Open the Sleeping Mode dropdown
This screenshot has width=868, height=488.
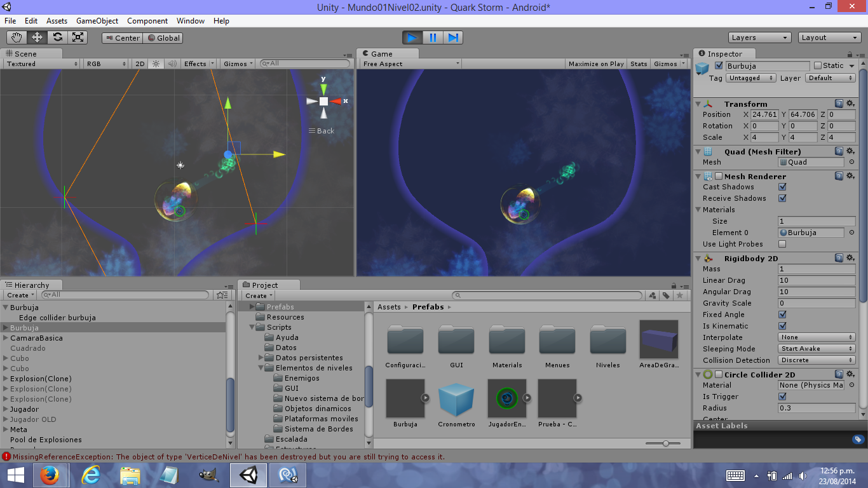pos(817,349)
